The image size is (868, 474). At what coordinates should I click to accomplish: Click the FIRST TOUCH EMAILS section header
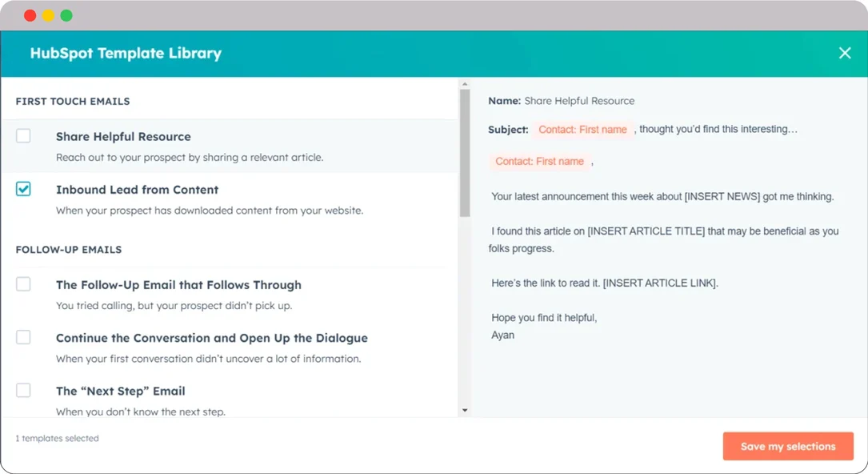73,102
